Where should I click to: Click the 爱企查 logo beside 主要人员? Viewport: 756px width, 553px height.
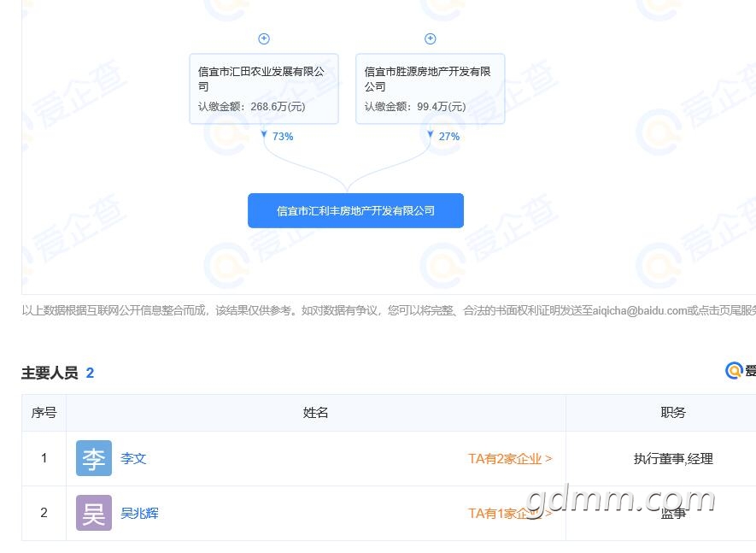[740, 370]
